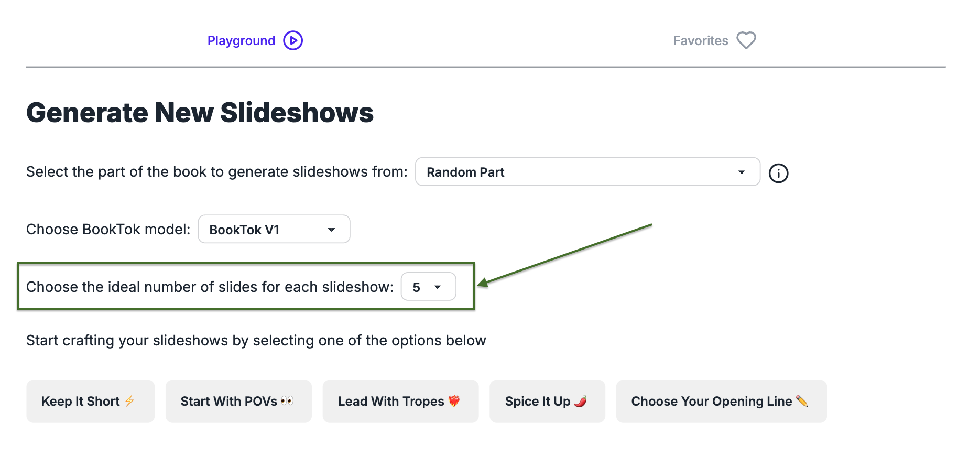Screen dimensions: 980x466
Task: Click the heart emoji on Lead With Tropes
Action: point(453,401)
